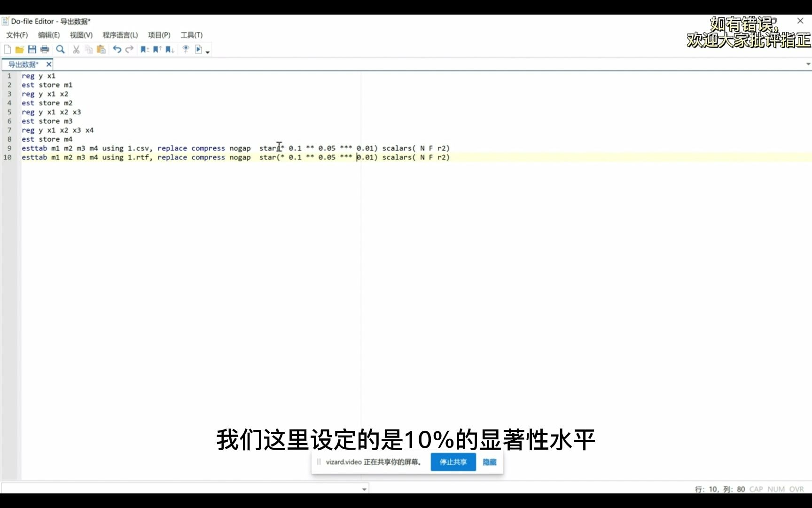Toggle a bookmark on current line
Image resolution: width=812 pixels, height=508 pixels.
pos(144,49)
